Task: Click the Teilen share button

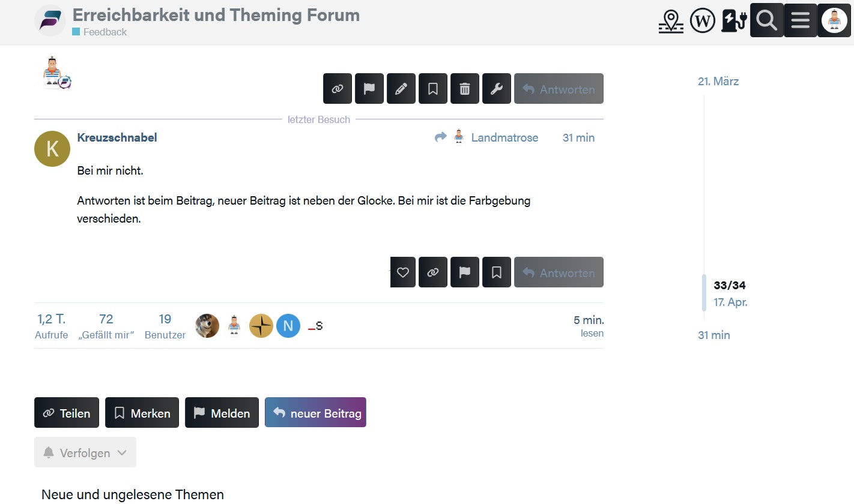Action: (x=66, y=413)
